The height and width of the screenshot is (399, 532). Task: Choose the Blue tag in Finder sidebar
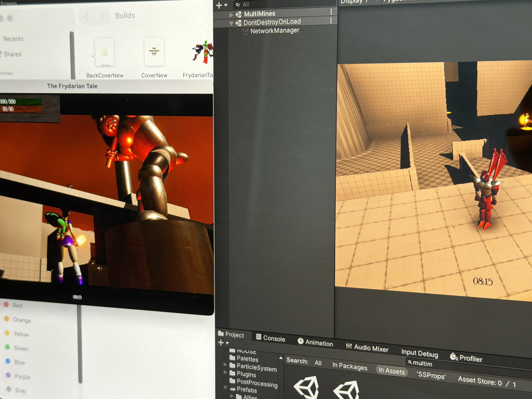[x=15, y=362]
